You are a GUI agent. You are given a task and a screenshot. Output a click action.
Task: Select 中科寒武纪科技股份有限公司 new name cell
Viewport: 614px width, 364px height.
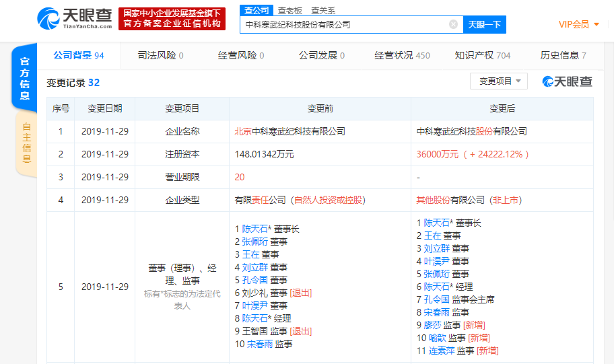point(502,131)
